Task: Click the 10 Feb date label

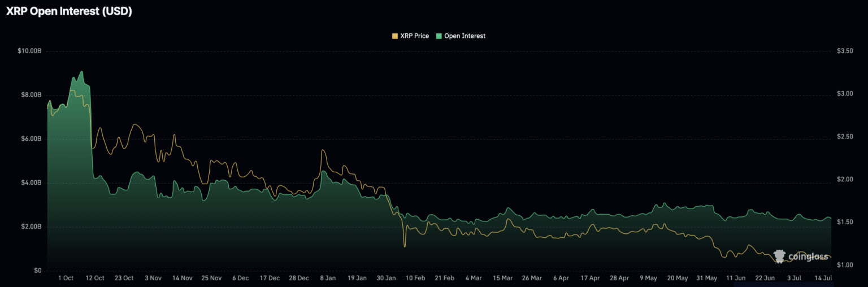Action: tap(415, 279)
